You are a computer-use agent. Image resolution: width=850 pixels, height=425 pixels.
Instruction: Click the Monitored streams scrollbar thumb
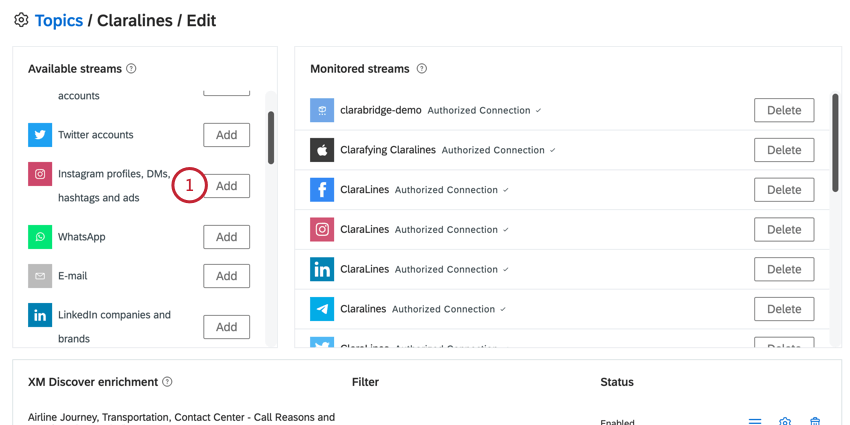tap(835, 143)
